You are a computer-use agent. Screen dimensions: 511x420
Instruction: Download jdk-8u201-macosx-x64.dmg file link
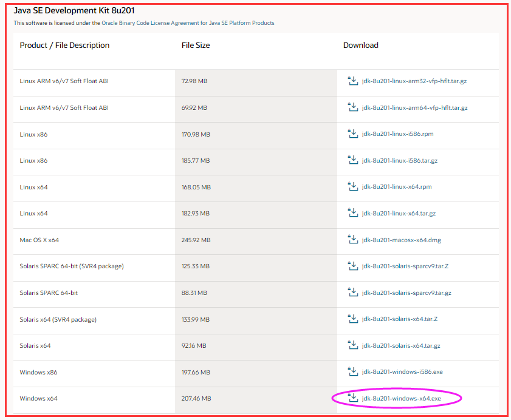point(402,240)
